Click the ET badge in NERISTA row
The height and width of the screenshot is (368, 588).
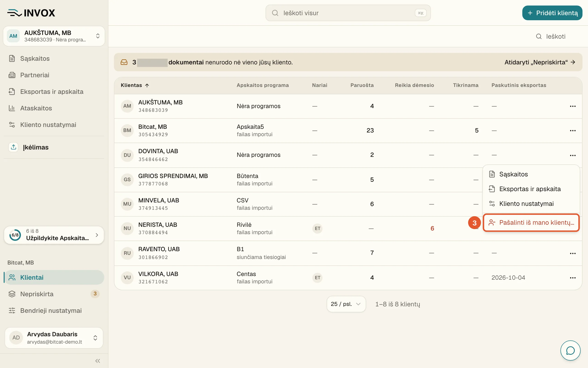(x=317, y=228)
